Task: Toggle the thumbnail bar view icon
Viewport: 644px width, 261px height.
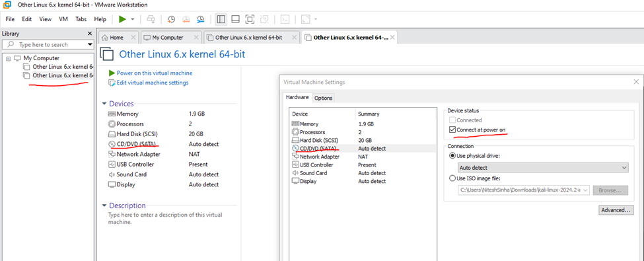Action: click(235, 19)
